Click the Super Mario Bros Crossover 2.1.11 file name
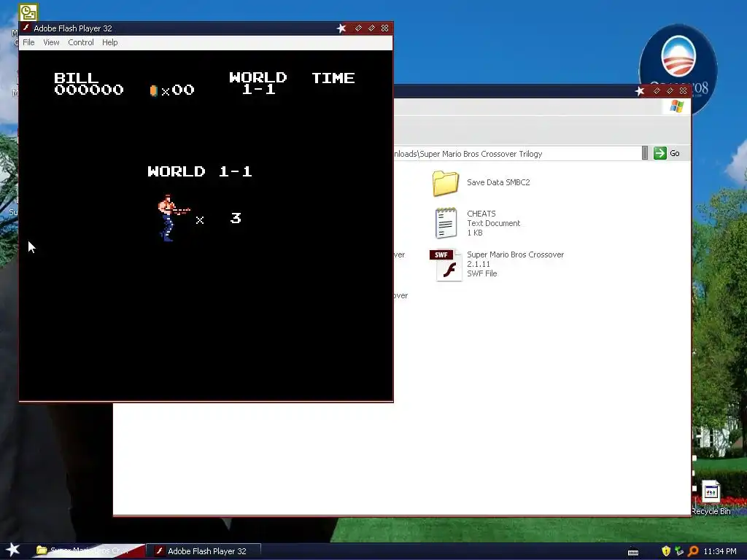The width and height of the screenshot is (747, 560). 516,259
